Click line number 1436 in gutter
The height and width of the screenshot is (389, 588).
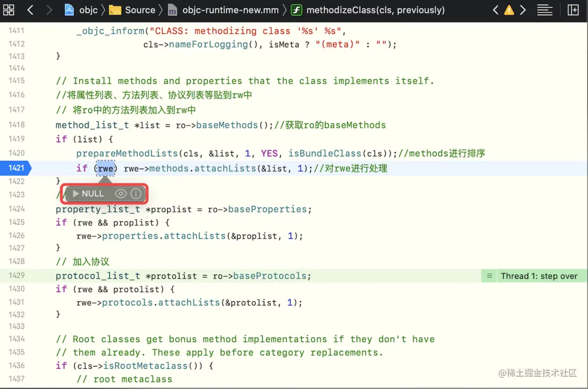point(16,365)
